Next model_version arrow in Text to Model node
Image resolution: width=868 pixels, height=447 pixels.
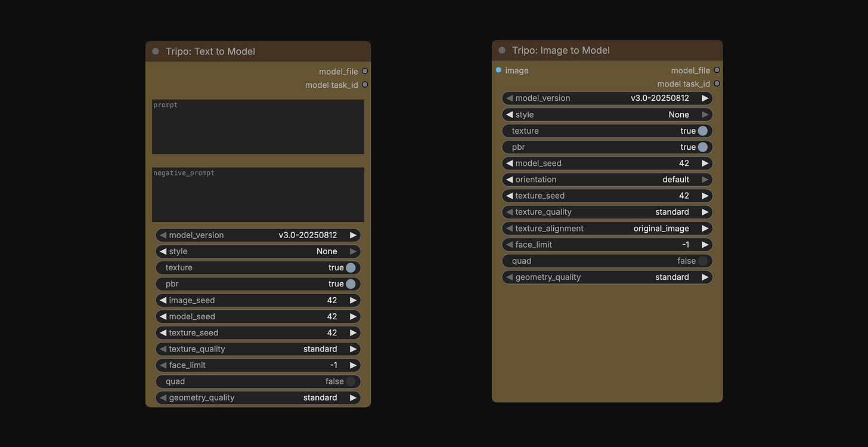[x=353, y=235]
